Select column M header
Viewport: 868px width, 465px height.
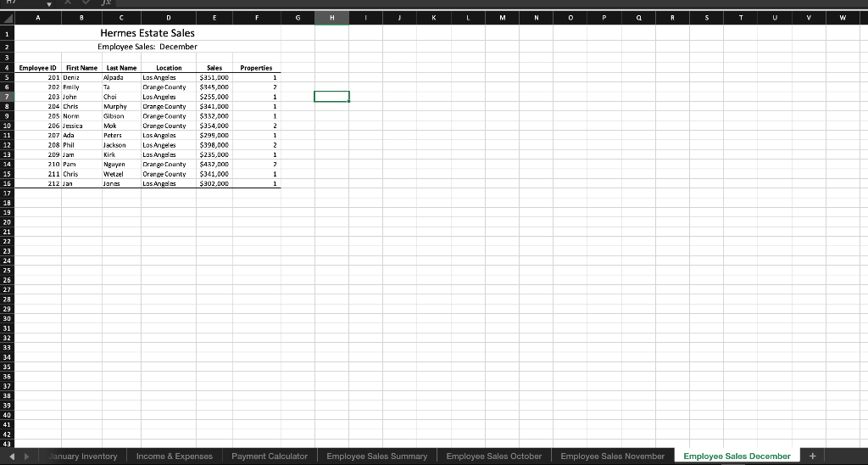[502, 18]
